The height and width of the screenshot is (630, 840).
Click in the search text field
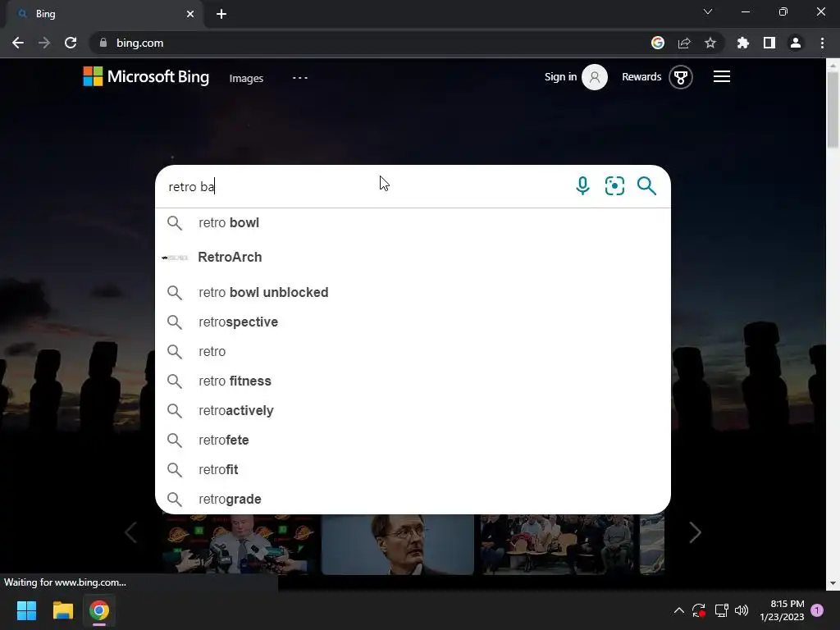[x=364, y=186]
